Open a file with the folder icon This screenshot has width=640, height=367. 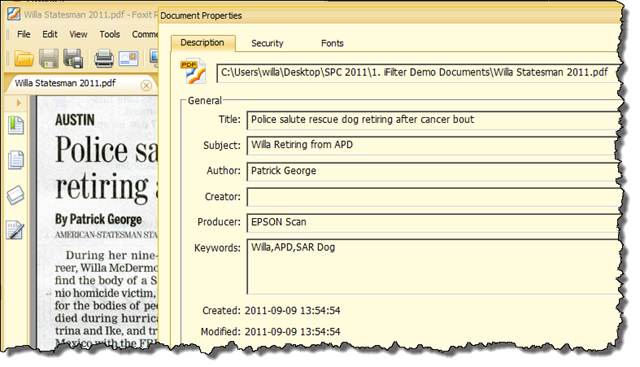[x=24, y=59]
